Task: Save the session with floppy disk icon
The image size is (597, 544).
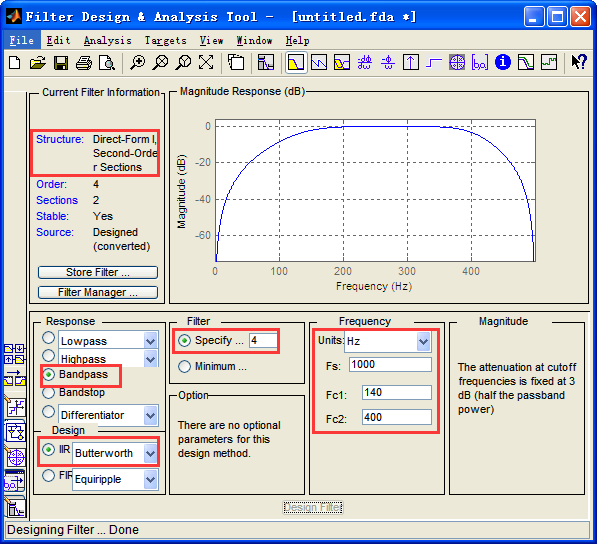Action: pos(61,62)
